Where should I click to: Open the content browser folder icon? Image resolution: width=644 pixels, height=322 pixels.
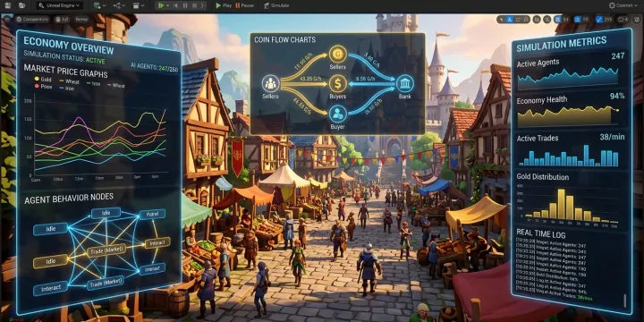click(21, 5)
